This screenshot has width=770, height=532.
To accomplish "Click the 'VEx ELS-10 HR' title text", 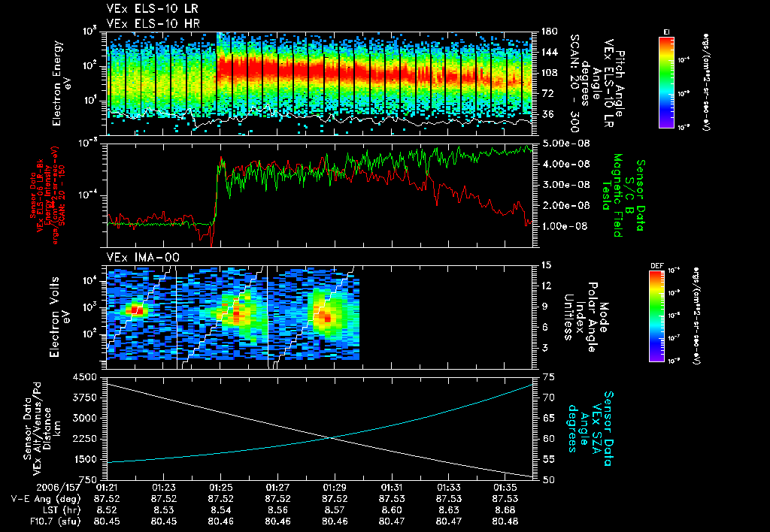I will 153,23.
